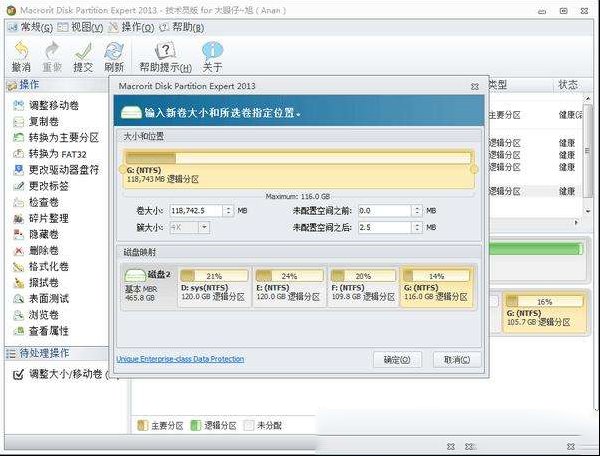Select G: (NTFS) 105.7 GB partition in main window
Viewport: 600px width, 456px height.
point(544,312)
